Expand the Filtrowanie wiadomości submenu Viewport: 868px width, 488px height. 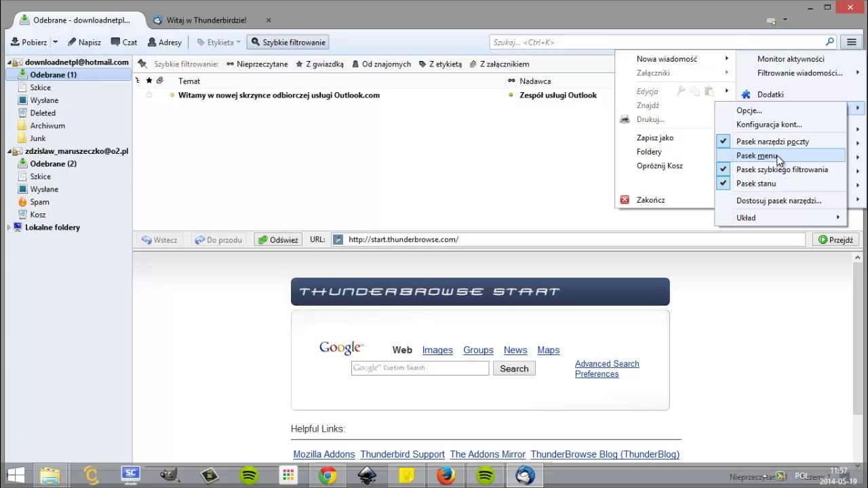[x=800, y=73]
